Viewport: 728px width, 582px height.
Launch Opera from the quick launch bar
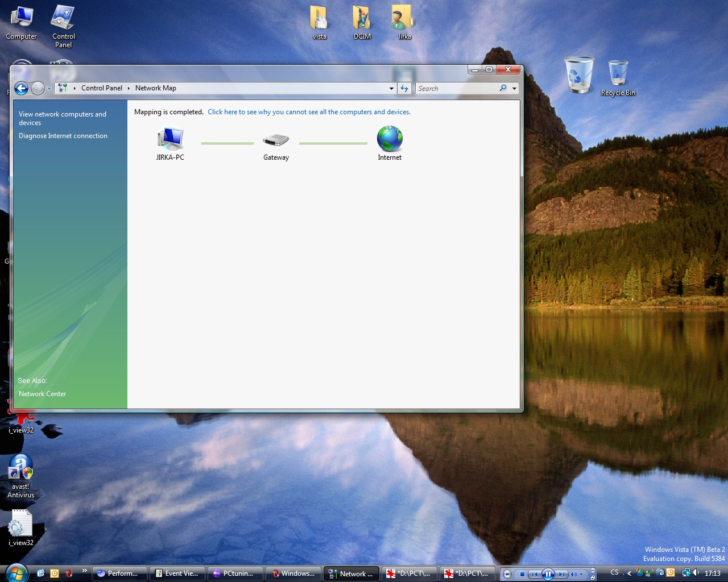pos(69,573)
